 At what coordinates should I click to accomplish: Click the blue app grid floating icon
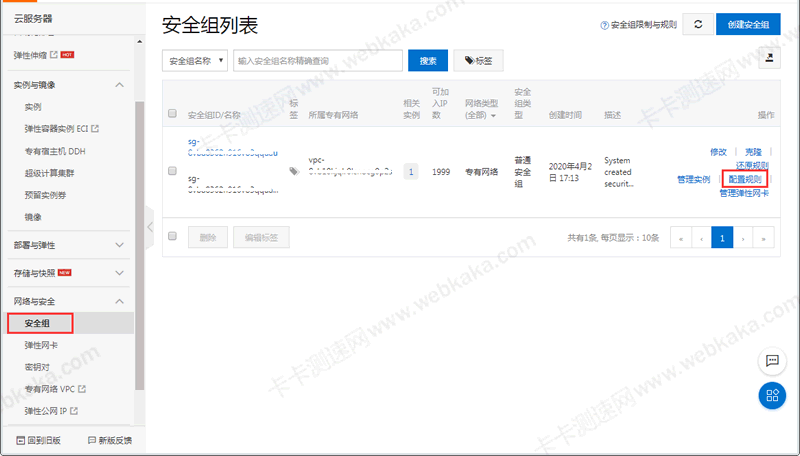pyautogui.click(x=772, y=395)
